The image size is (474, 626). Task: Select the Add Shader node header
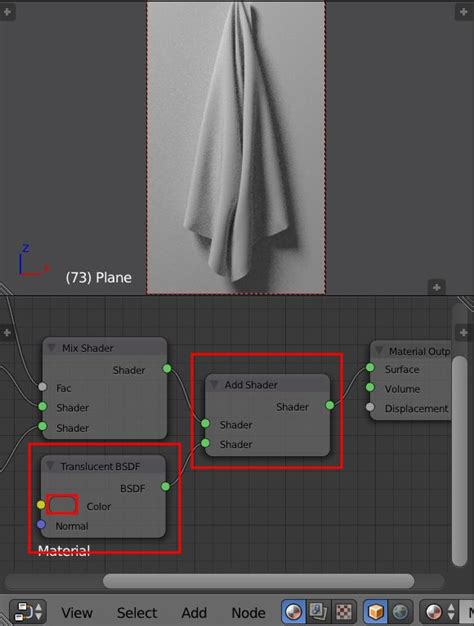pyautogui.click(x=268, y=384)
